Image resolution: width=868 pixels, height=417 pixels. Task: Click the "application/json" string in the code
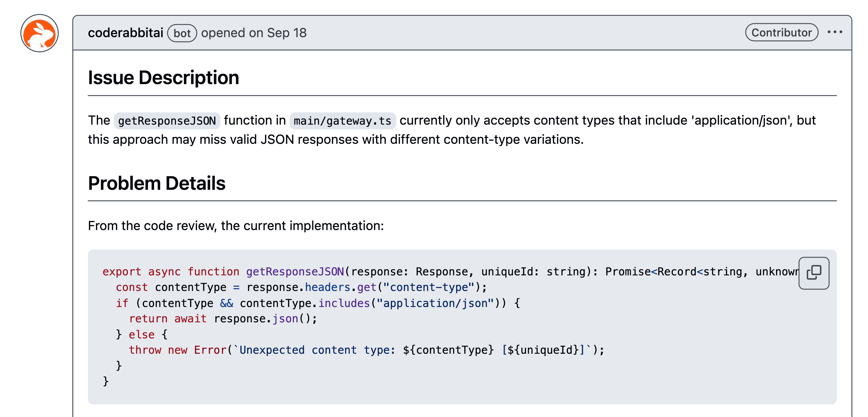(x=435, y=303)
